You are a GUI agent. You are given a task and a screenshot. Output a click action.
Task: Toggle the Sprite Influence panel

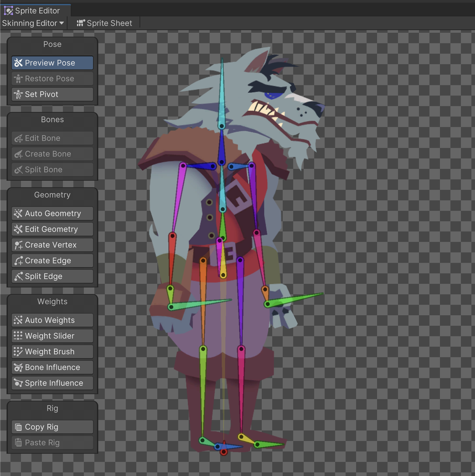tap(52, 383)
